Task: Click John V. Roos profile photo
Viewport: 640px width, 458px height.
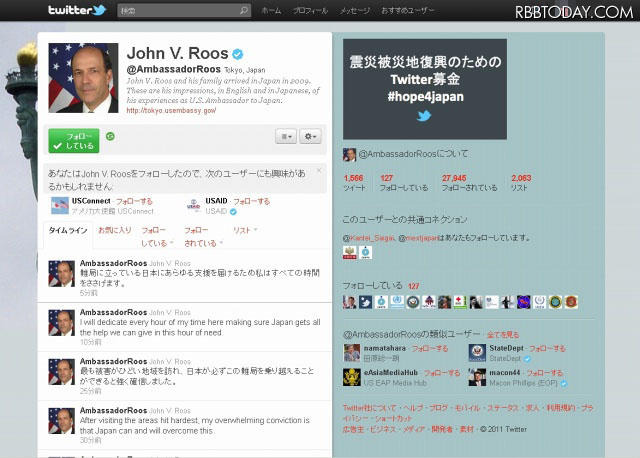Action: [83, 78]
